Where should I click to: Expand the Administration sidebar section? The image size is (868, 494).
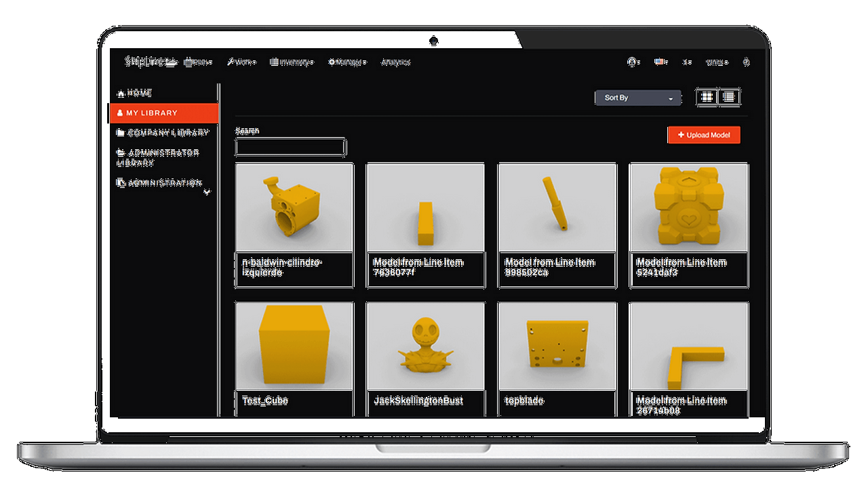[x=207, y=192]
